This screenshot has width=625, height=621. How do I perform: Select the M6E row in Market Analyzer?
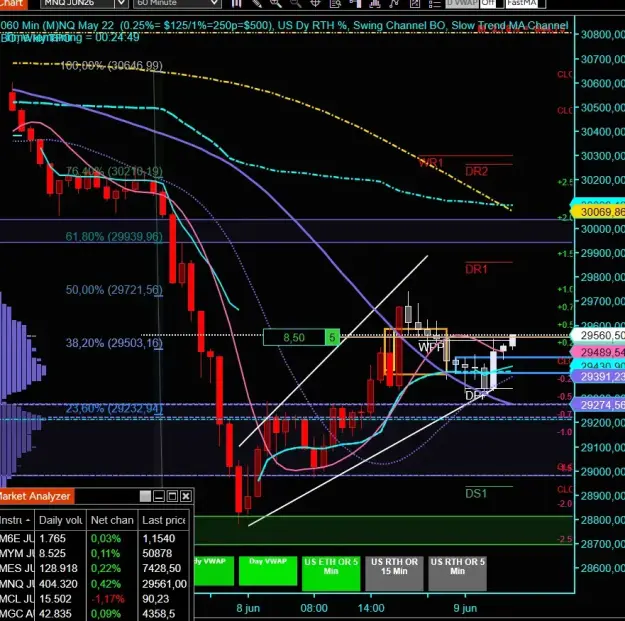click(x=96, y=538)
